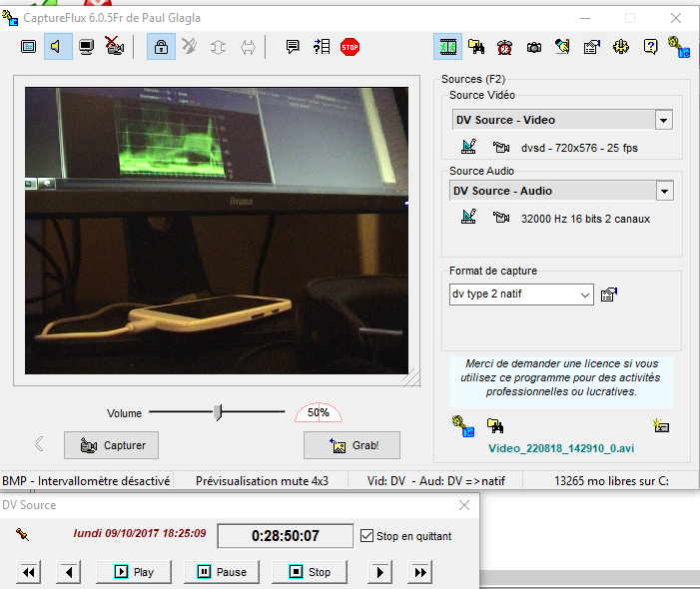Click the 0:28:50:07 timecode field
This screenshot has width=700, height=589.
tap(286, 536)
